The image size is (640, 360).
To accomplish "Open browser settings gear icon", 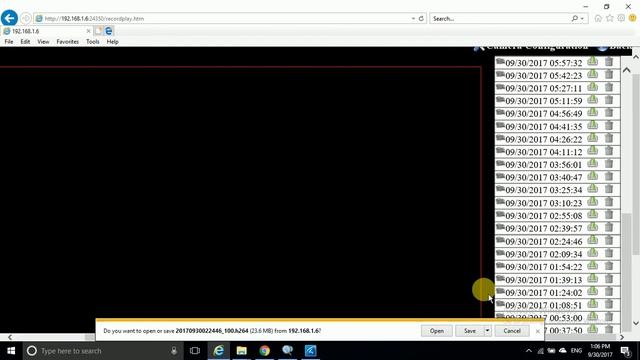I will point(621,18).
